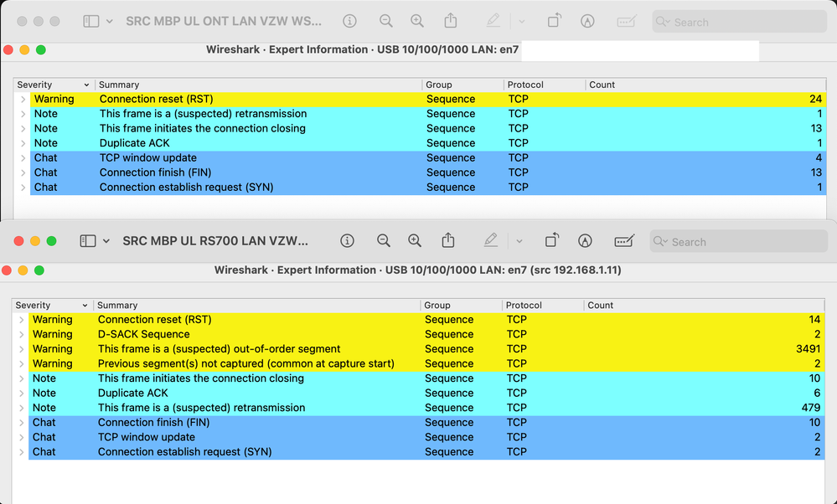Viewport: 837px width, 504px height.
Task: Expand the D-SACK Sequence warning row
Action: pos(22,335)
